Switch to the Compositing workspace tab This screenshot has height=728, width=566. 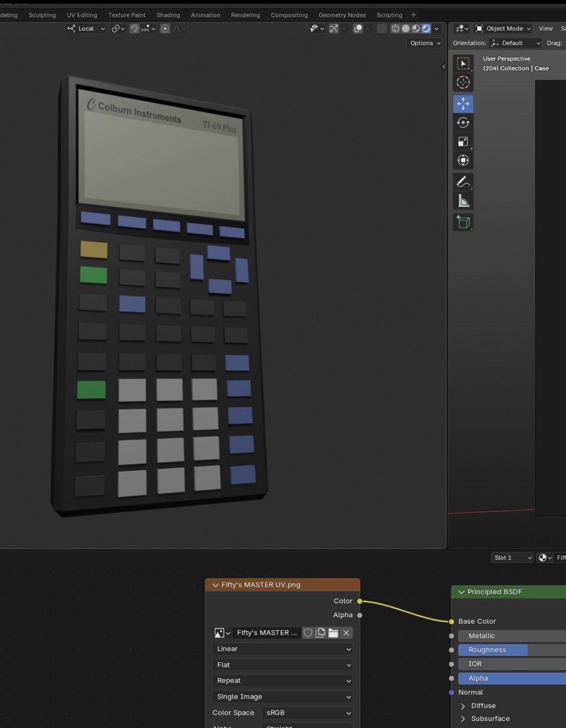[x=289, y=15]
